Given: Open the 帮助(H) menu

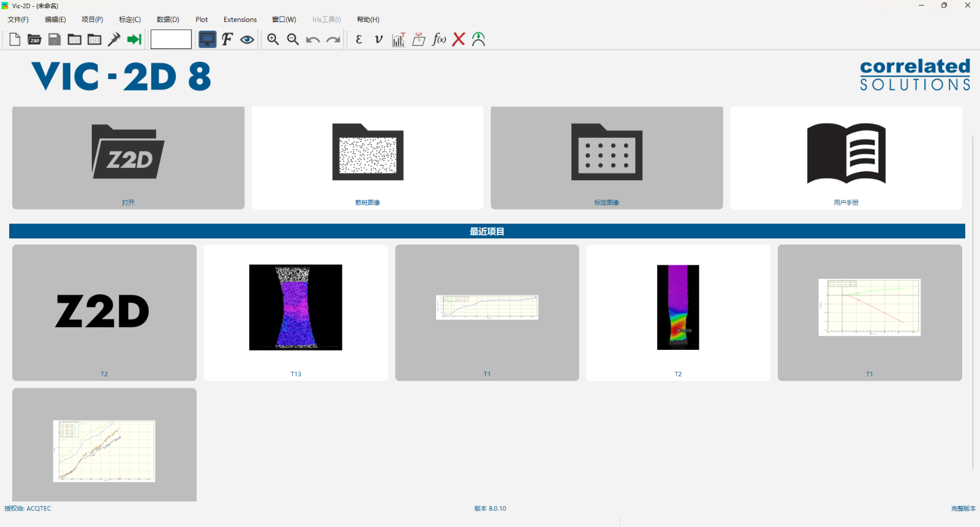Looking at the screenshot, I should coord(368,20).
